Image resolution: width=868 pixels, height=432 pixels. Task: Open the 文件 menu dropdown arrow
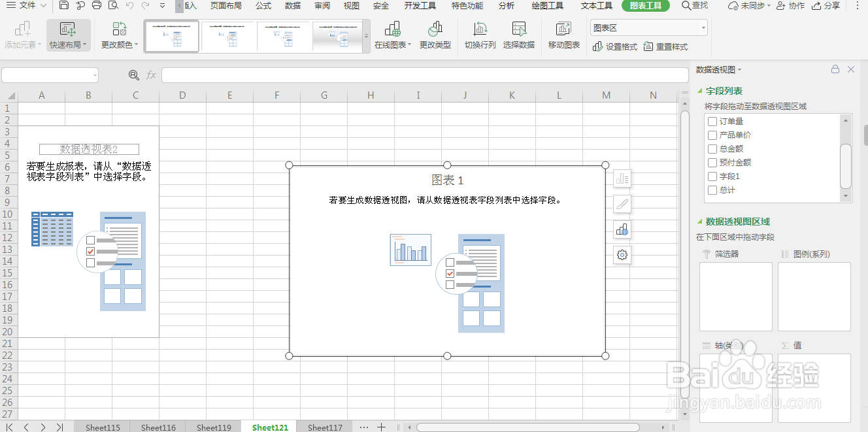[44, 6]
